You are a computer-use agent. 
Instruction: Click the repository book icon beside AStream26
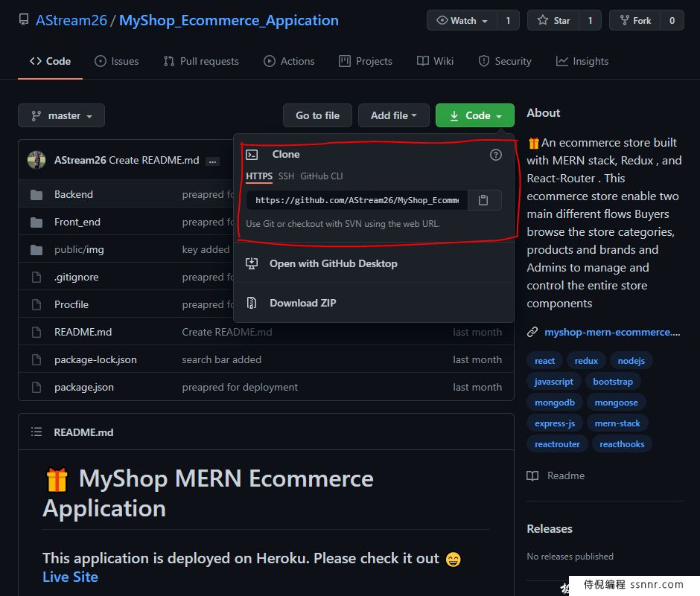pos(24,19)
